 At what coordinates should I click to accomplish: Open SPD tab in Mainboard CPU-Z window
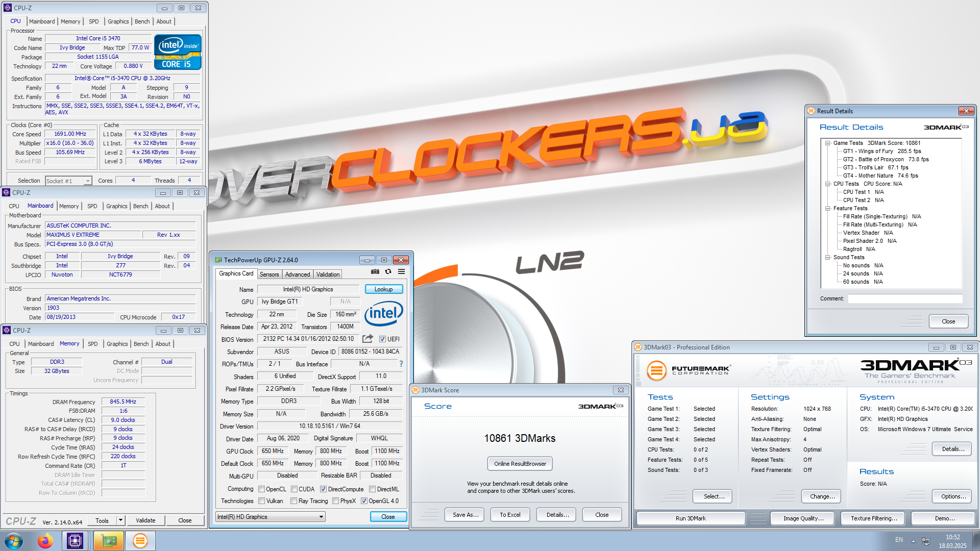coord(92,206)
